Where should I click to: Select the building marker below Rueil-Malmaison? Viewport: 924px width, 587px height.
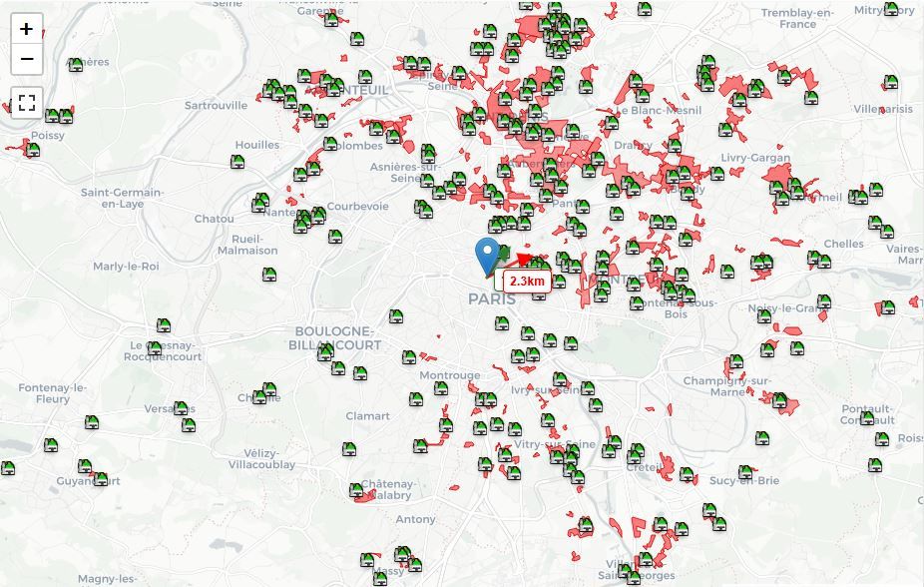click(x=269, y=275)
